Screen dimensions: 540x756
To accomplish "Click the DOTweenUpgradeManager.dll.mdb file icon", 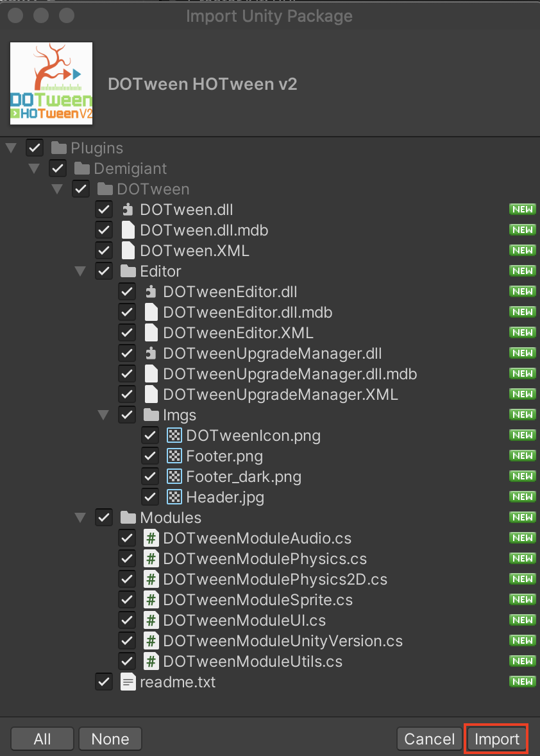I will point(151,374).
